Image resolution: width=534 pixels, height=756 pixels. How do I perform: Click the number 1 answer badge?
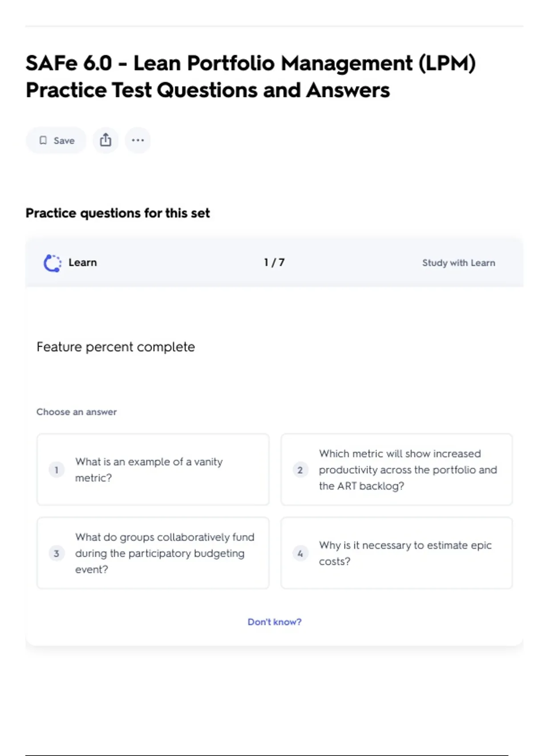[57, 470]
